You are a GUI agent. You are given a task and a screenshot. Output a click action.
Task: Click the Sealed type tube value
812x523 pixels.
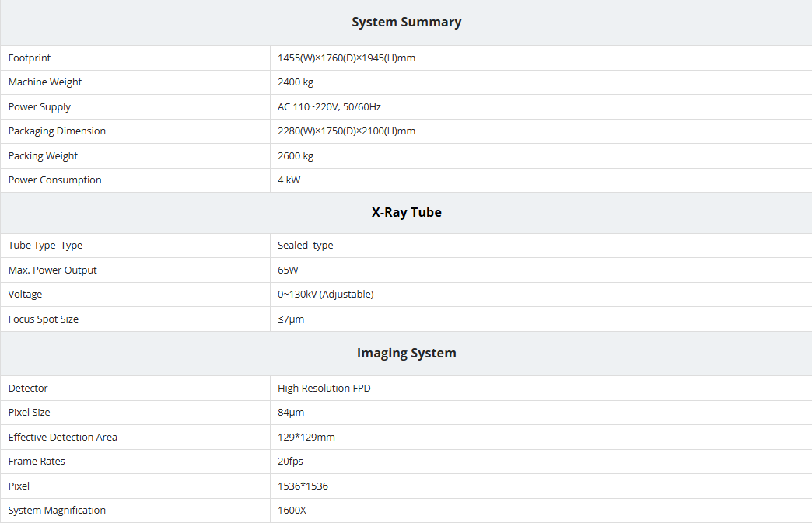click(x=305, y=246)
